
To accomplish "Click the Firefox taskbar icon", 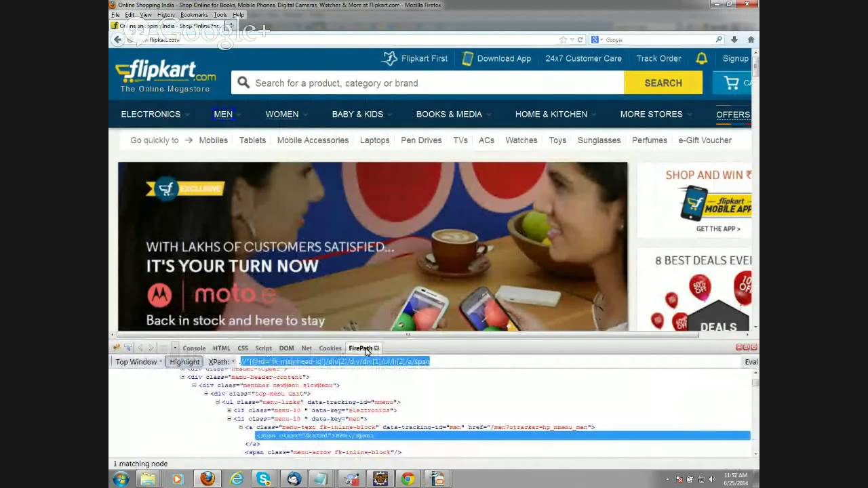I will click(208, 479).
